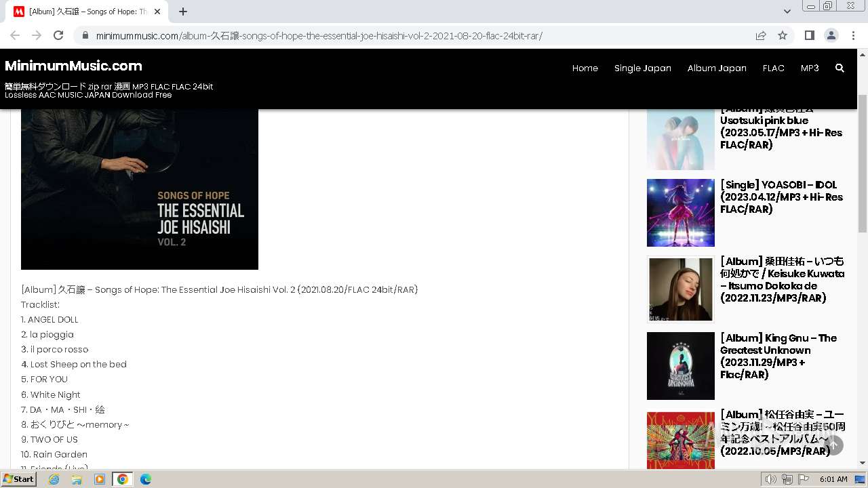Click the volume speaker tray icon
The image size is (868, 488).
pos(771,479)
